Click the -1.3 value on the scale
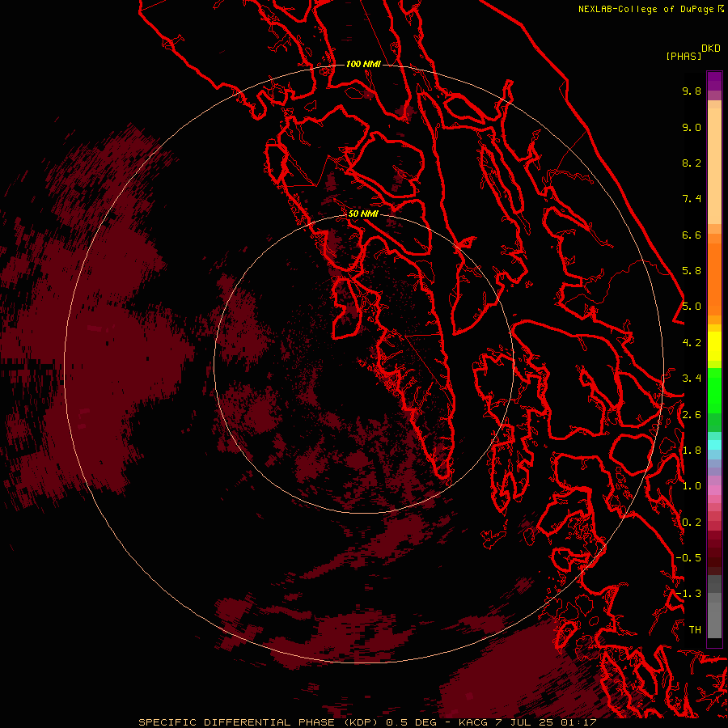The image size is (728, 728). (688, 594)
